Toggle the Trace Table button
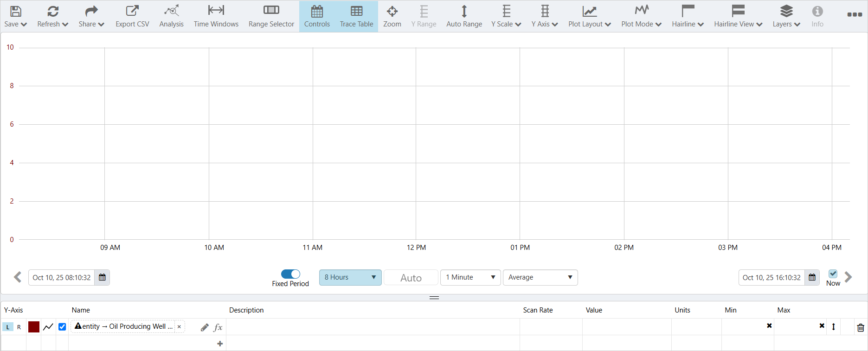The image size is (868, 351). tap(356, 16)
